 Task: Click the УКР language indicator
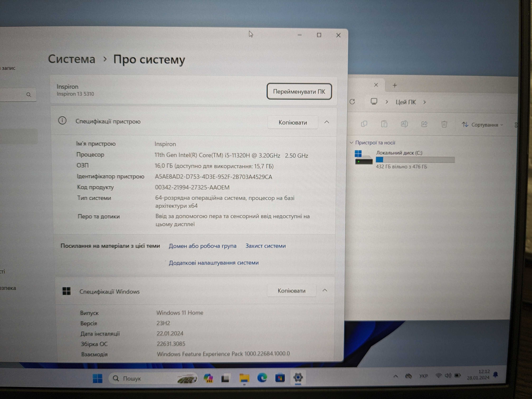pos(424,376)
